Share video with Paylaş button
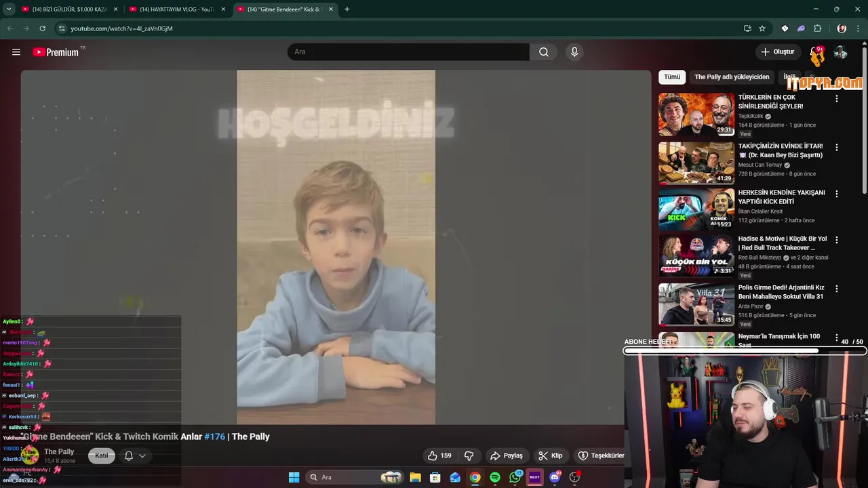The height and width of the screenshot is (488, 868). (506, 455)
